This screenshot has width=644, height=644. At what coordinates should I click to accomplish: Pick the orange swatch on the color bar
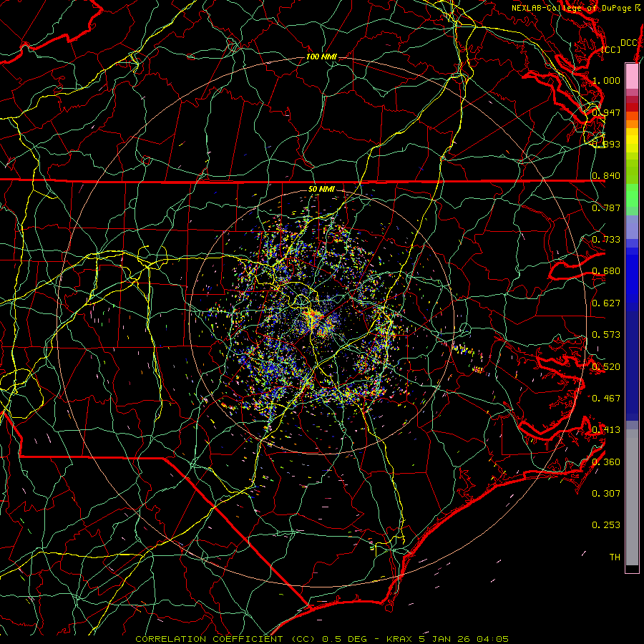coord(632,124)
